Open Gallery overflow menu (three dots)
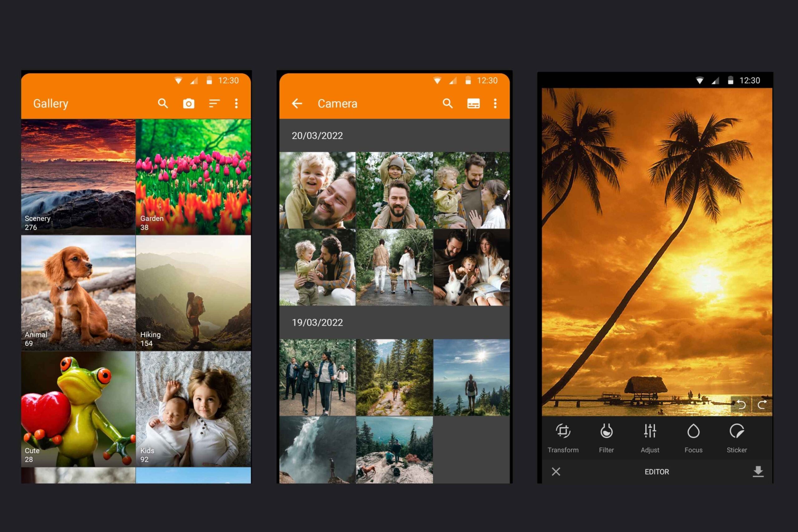This screenshot has width=798, height=532. point(237,103)
